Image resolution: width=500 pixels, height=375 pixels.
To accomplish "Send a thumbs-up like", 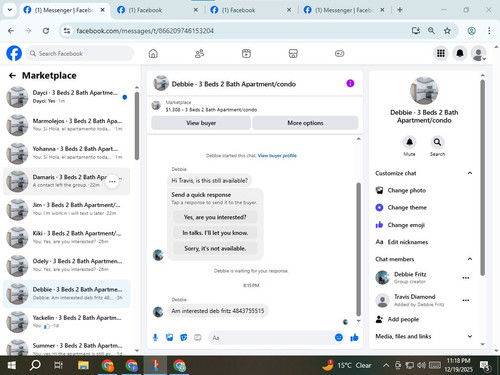I will 354,338.
